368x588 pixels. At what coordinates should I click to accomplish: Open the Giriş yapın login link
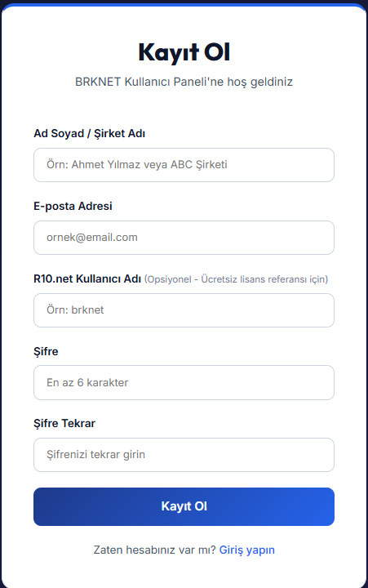[x=247, y=550]
